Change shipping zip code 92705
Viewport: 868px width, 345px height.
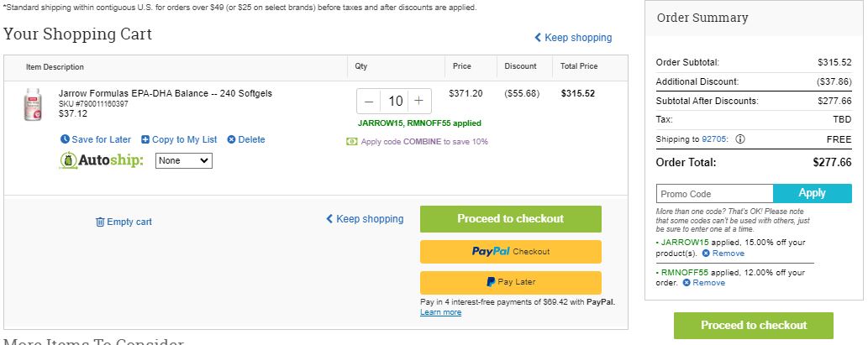[x=715, y=139]
